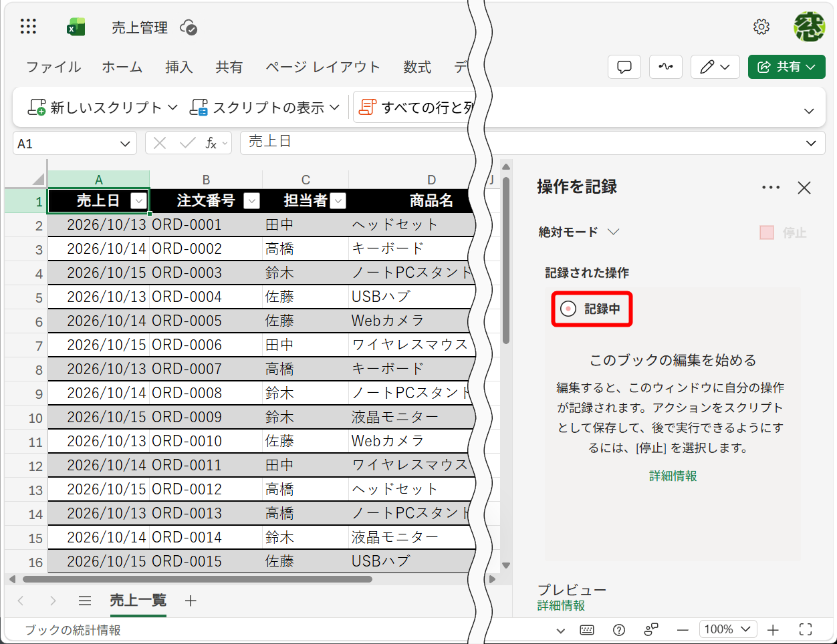
Task: Click the Excel logo icon
Action: tap(76, 27)
